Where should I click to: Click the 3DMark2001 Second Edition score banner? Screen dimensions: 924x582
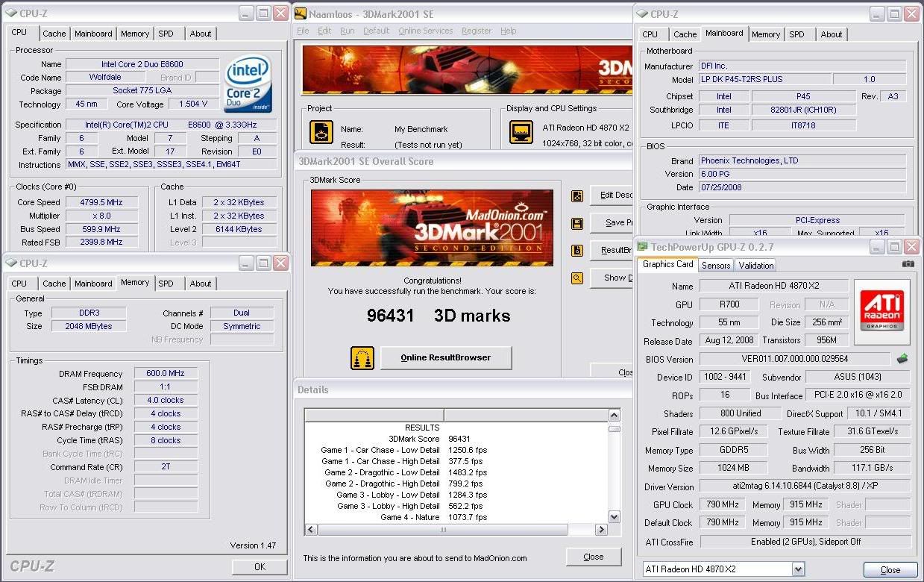pos(432,228)
